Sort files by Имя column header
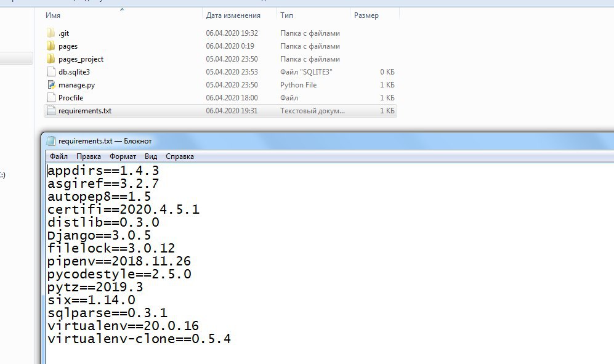The height and width of the screenshot is (364, 614). (x=53, y=15)
